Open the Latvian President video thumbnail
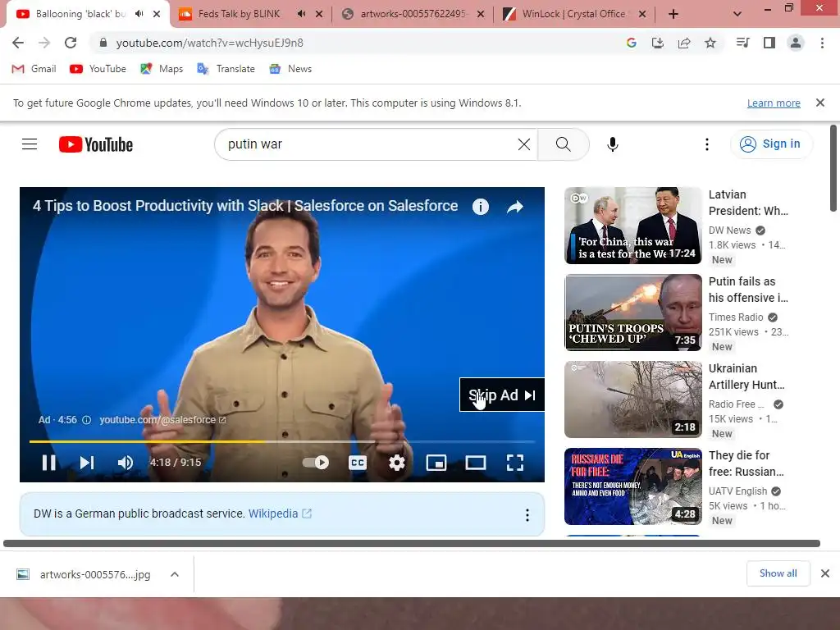 click(x=633, y=225)
